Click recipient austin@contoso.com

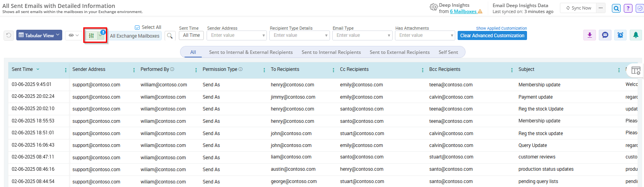[293, 169]
